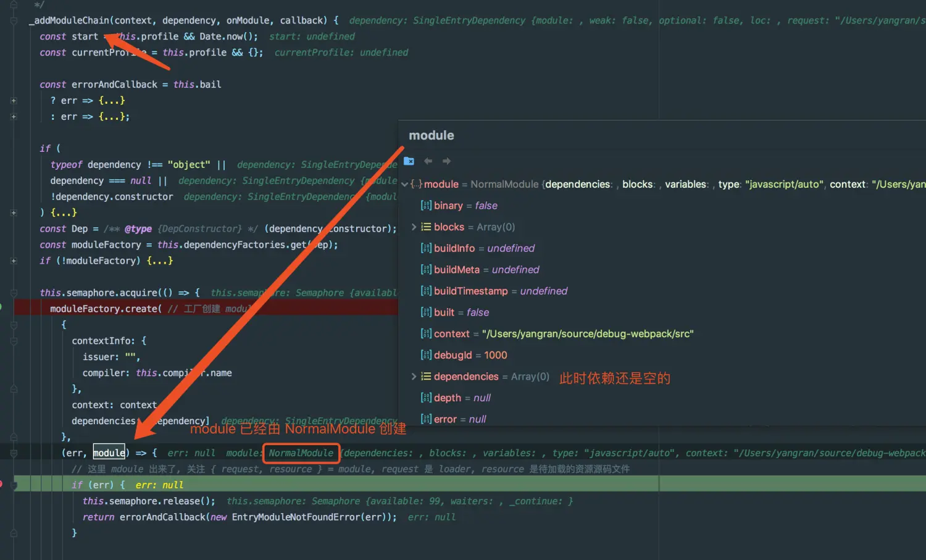The image size is (926, 560).
Task: Collapse the (err, module) => callback fold
Action: click(x=14, y=453)
